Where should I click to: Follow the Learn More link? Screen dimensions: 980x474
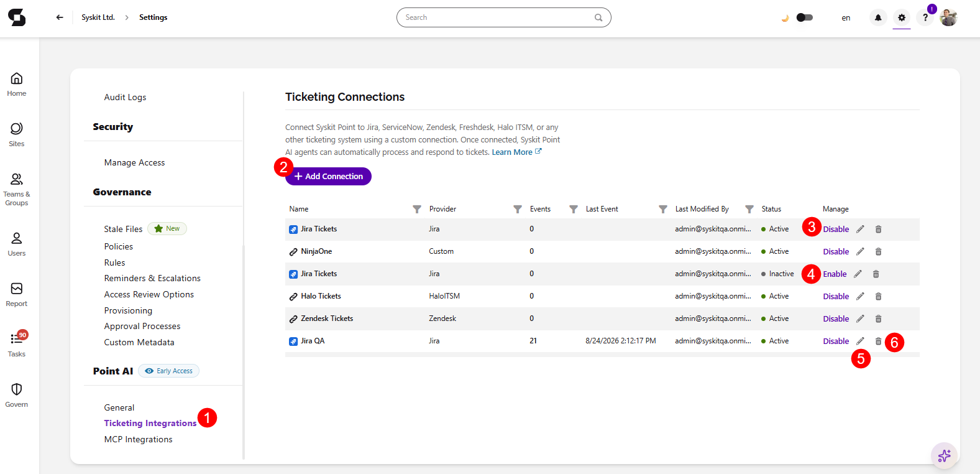516,152
